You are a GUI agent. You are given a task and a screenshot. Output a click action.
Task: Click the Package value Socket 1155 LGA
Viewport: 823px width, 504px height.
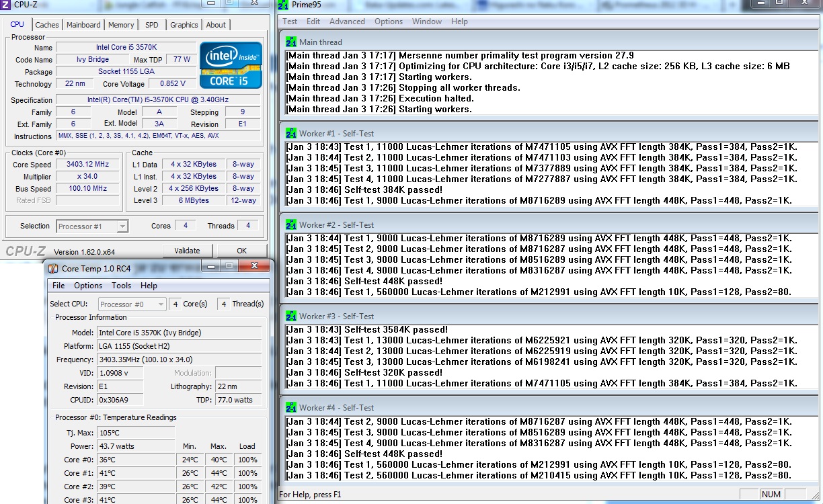[126, 72]
